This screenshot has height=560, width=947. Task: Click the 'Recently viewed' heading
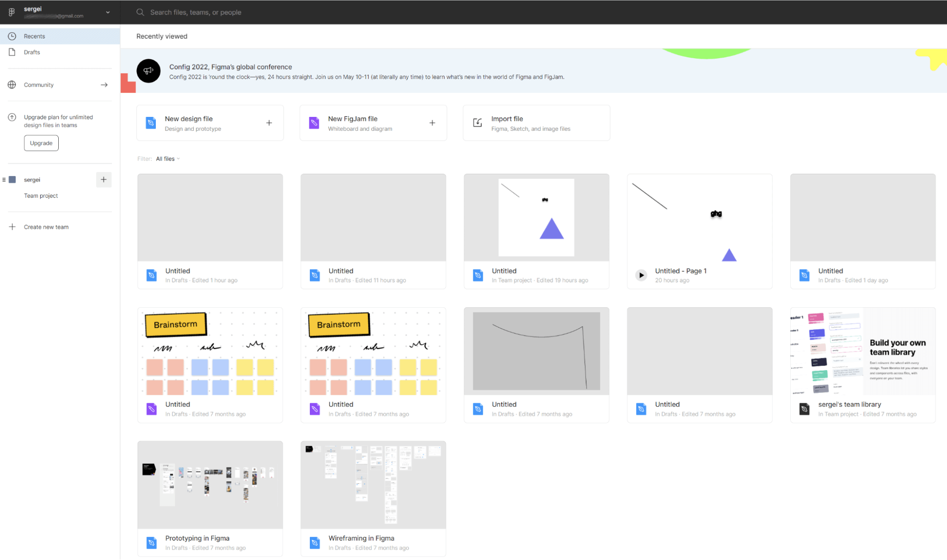tap(162, 36)
